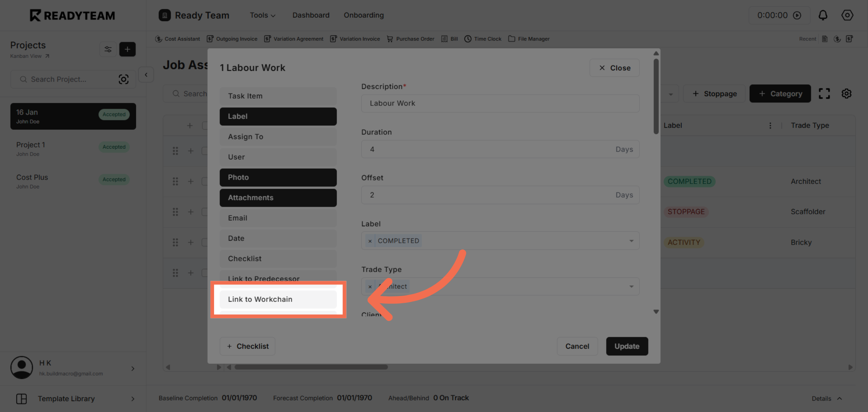Open the Trade Type dropdown
Viewport: 868px width, 412px height.
[631, 286]
